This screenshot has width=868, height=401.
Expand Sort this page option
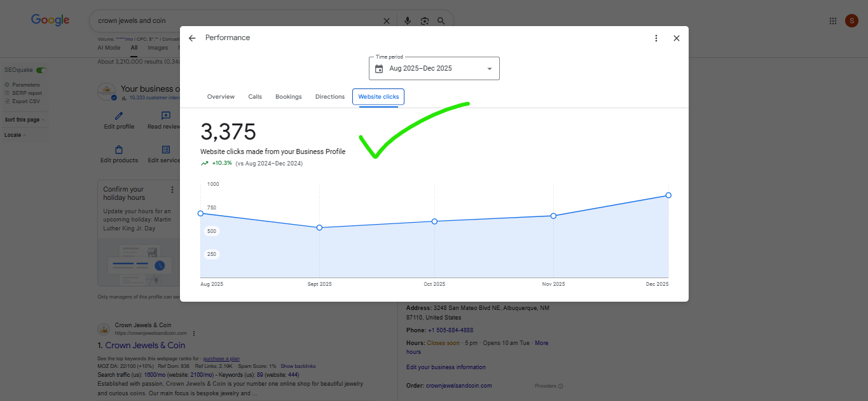tap(24, 120)
